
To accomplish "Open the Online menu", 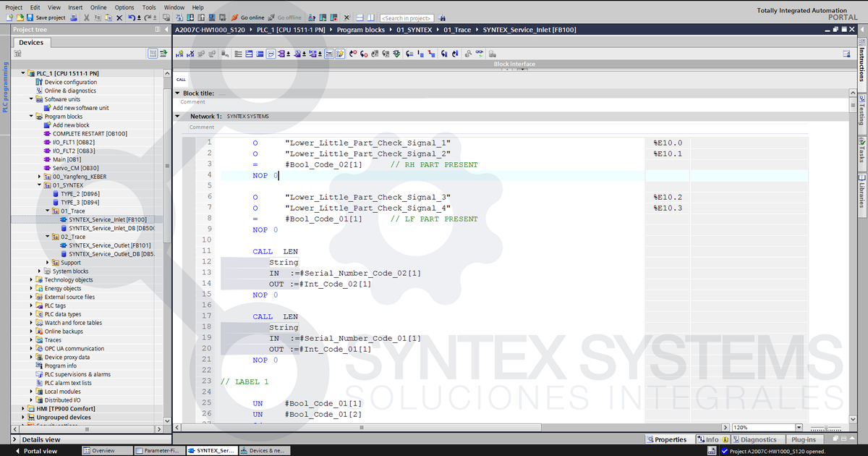I will pos(98,7).
